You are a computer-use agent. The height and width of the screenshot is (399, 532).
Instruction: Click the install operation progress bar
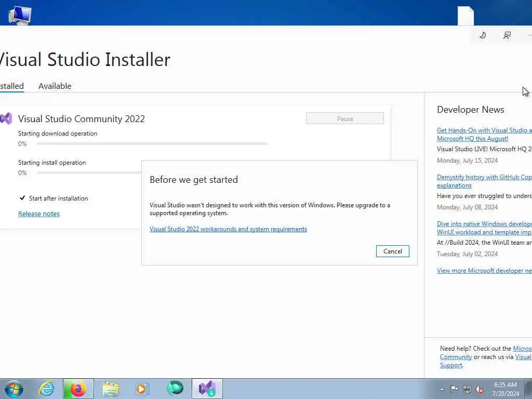89,172
